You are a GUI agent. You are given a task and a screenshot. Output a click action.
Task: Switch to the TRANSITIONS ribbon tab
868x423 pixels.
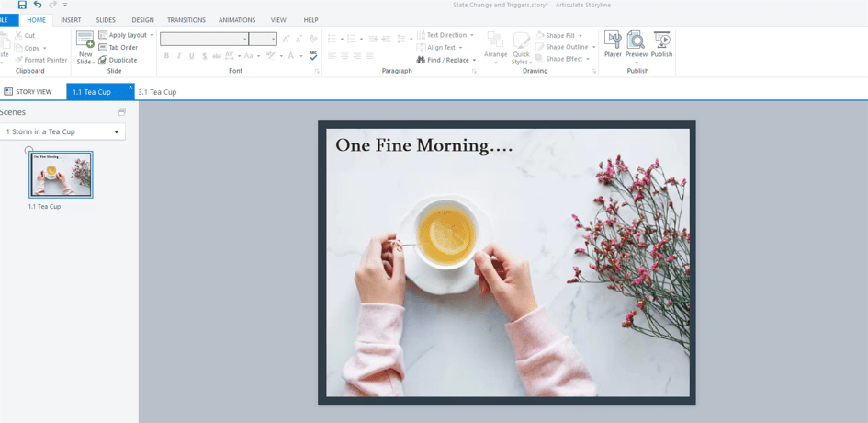point(186,20)
